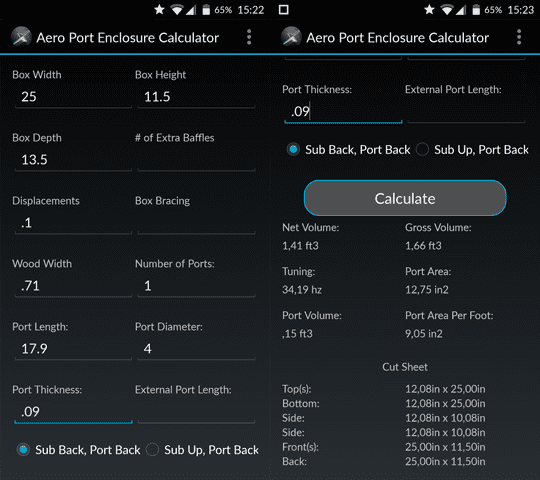Tap the battery icon in right status bar
540x480 pixels.
tap(476, 10)
